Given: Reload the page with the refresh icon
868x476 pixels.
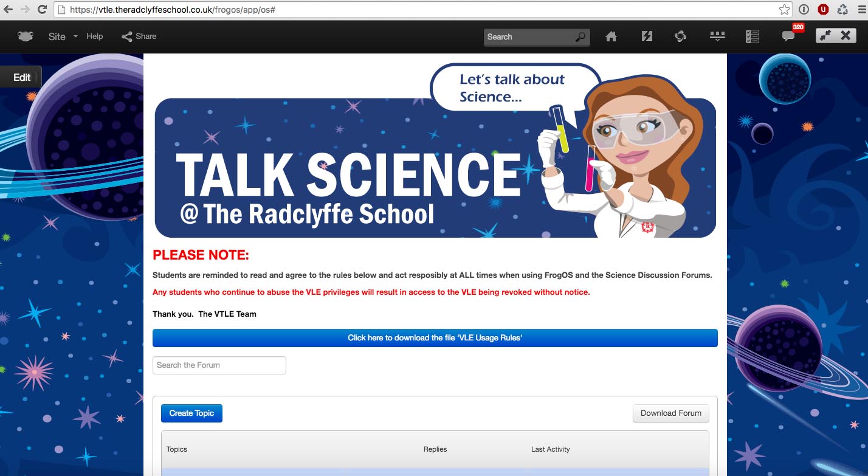Looking at the screenshot, I should coord(43,10).
